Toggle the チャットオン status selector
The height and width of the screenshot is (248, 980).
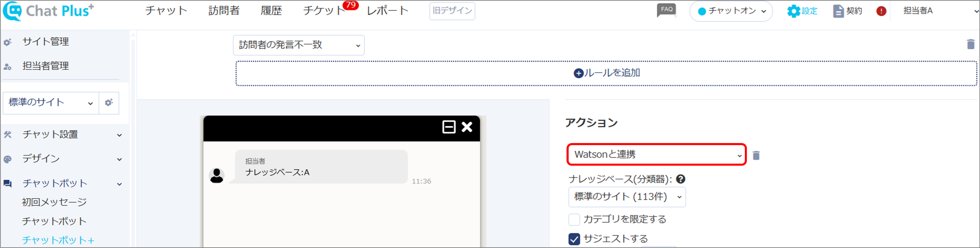[731, 11]
